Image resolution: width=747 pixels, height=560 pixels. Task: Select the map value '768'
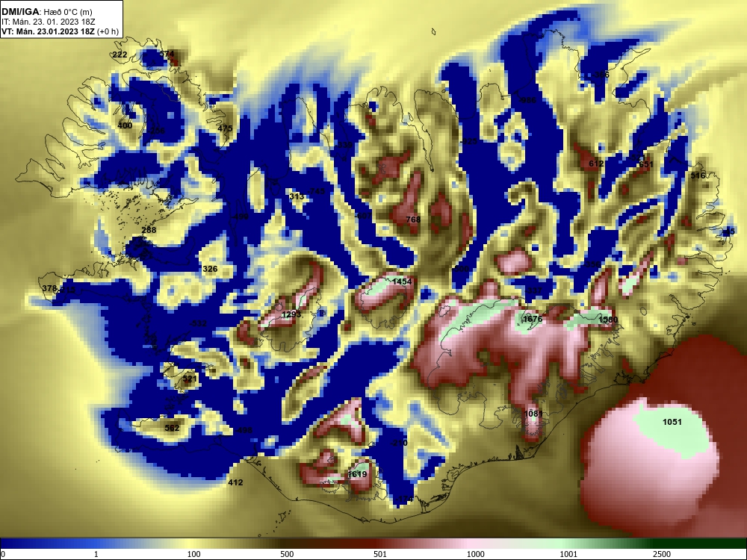pyautogui.click(x=413, y=220)
